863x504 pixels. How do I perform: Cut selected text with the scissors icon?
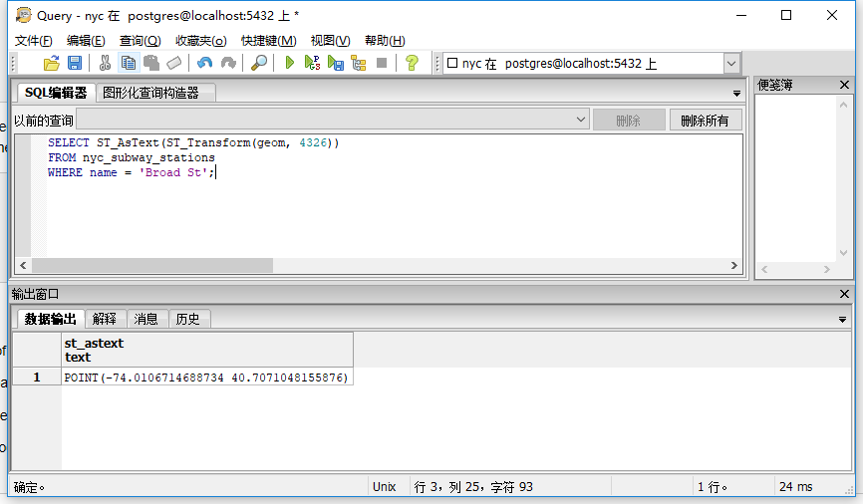coord(105,64)
